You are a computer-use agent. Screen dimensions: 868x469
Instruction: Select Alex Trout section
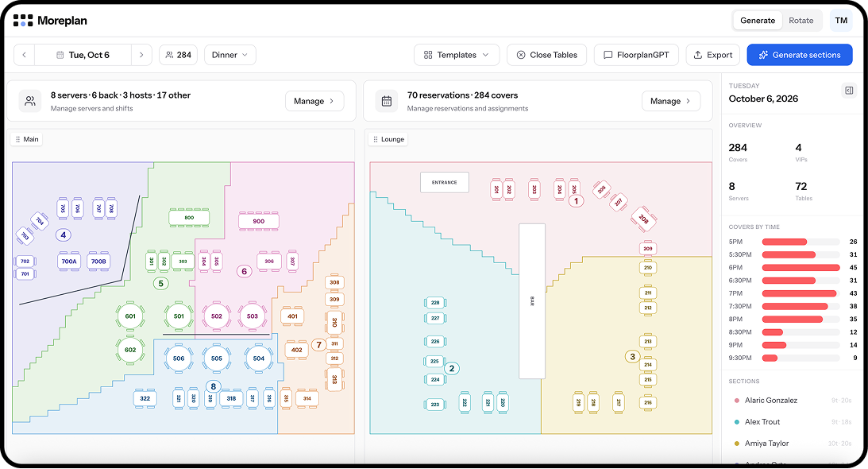(793, 422)
